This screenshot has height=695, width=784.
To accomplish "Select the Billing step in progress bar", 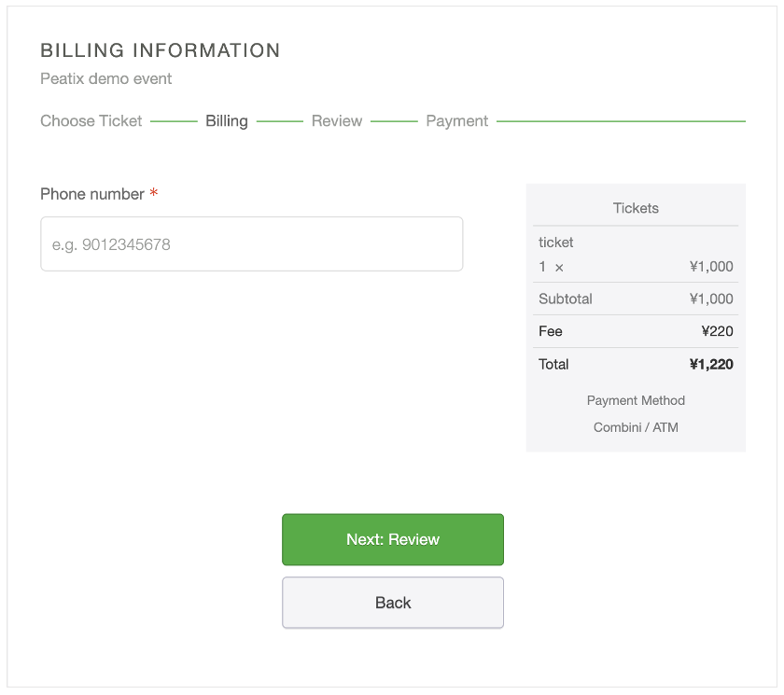I will tap(227, 121).
